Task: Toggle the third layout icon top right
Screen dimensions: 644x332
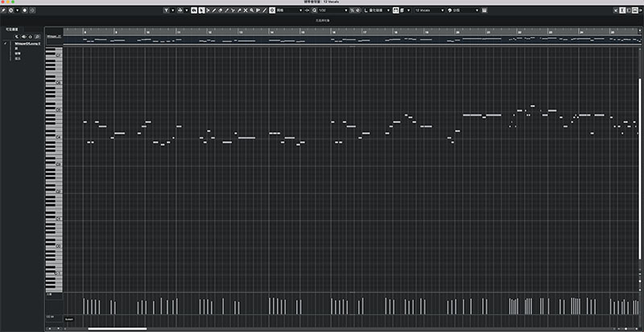Action: tap(629, 10)
